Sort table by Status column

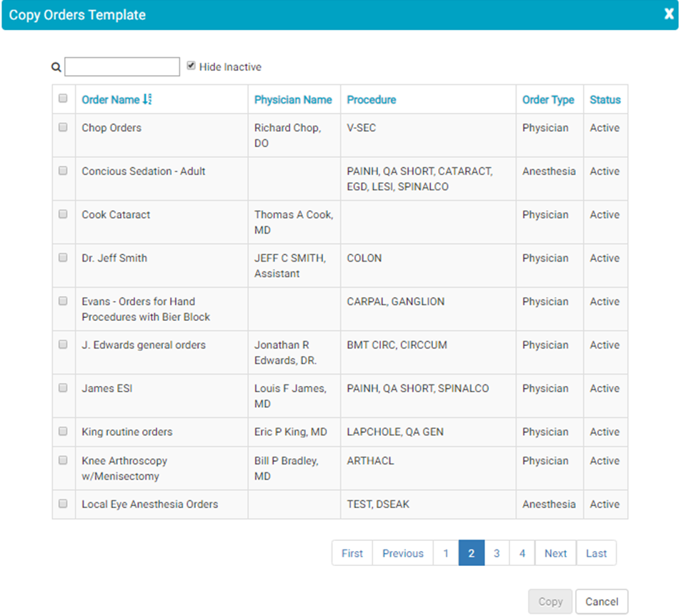605,100
